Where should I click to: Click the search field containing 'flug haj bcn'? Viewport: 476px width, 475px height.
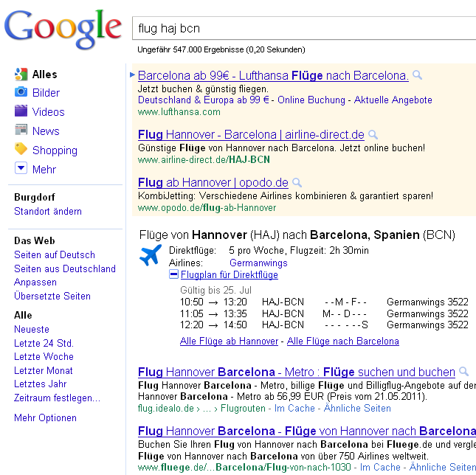coord(303,29)
